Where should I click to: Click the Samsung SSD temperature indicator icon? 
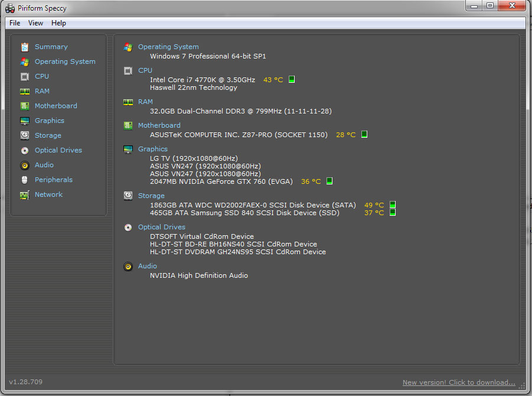[393, 212]
